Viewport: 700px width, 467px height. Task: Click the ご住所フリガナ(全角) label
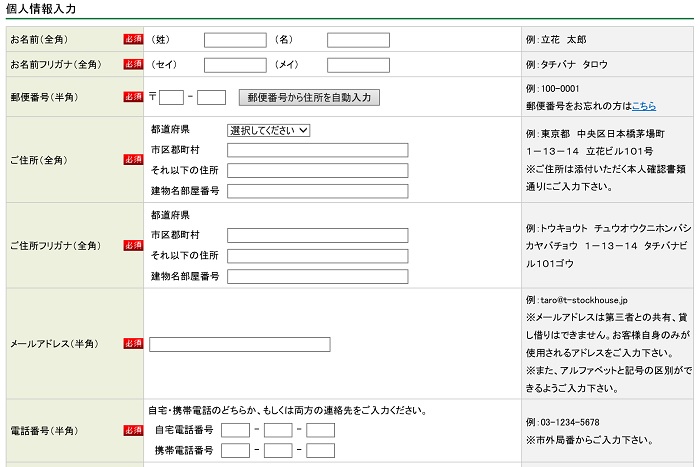(x=56, y=246)
